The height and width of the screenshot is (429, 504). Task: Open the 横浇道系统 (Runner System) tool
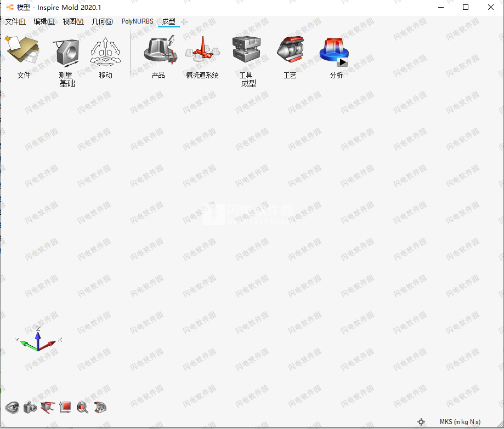point(202,50)
